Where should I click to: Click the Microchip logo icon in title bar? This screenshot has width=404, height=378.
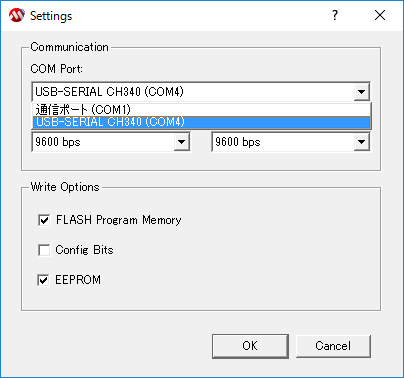(x=17, y=15)
